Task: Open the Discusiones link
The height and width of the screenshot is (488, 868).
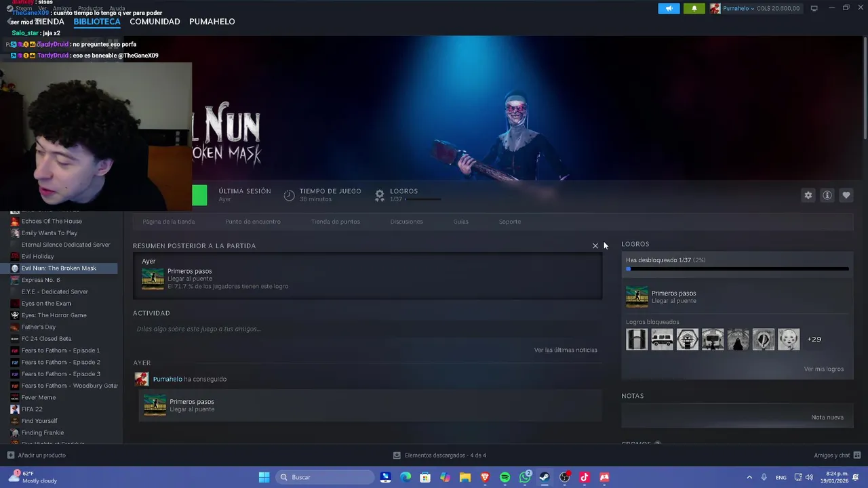Action: coord(406,222)
